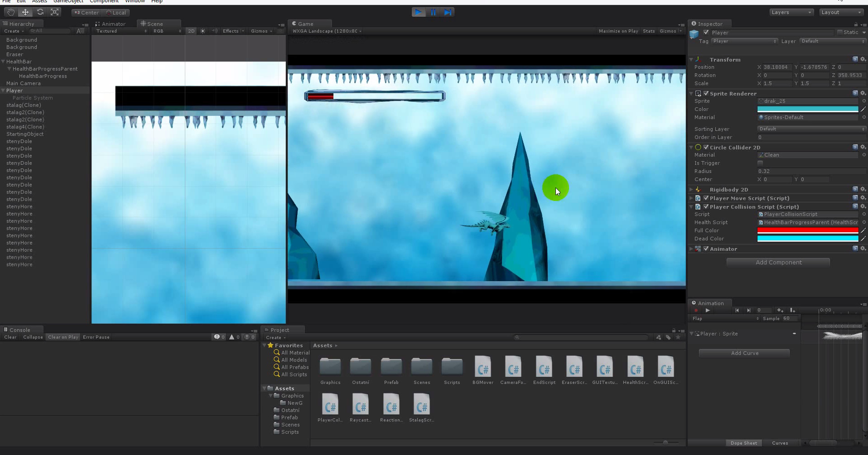Click the Pause button

433,12
